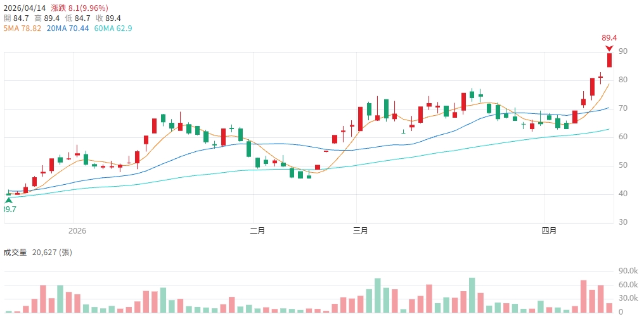Select the 四月 month marker
644x319 pixels.
[550, 230]
